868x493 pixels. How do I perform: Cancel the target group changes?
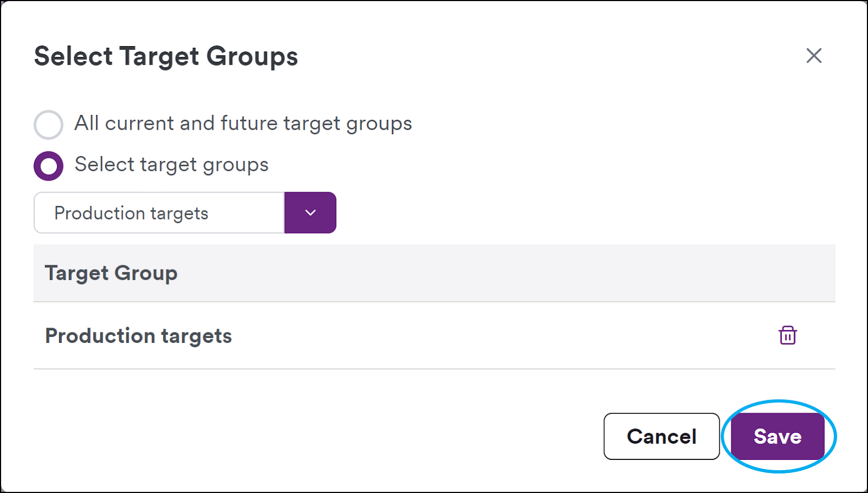click(661, 436)
